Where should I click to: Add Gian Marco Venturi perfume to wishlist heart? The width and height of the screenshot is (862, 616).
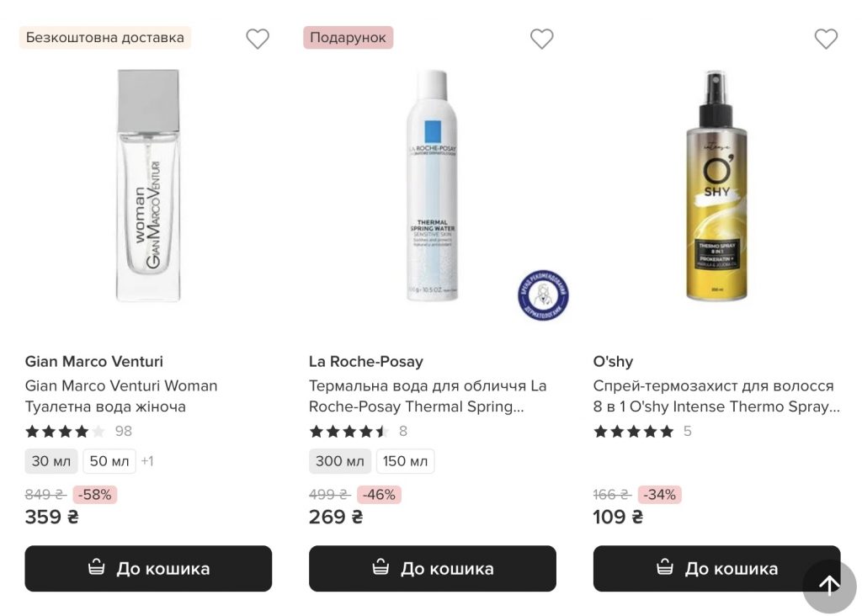click(258, 39)
